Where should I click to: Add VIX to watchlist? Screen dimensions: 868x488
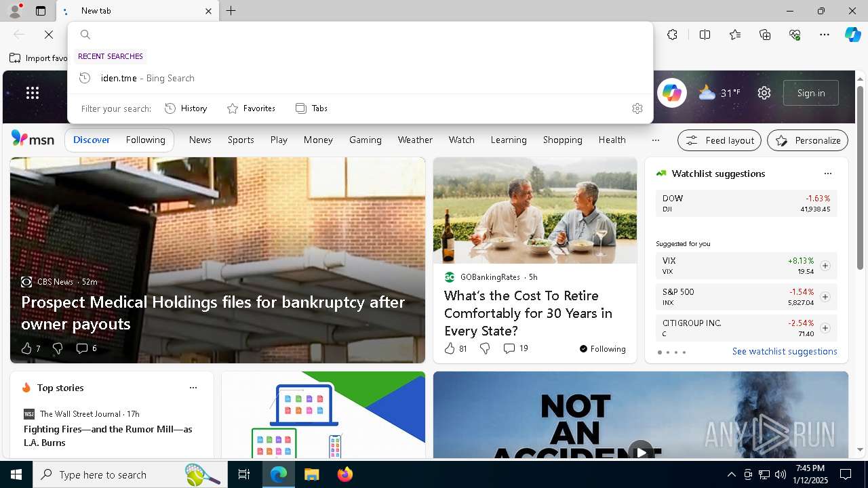(825, 266)
